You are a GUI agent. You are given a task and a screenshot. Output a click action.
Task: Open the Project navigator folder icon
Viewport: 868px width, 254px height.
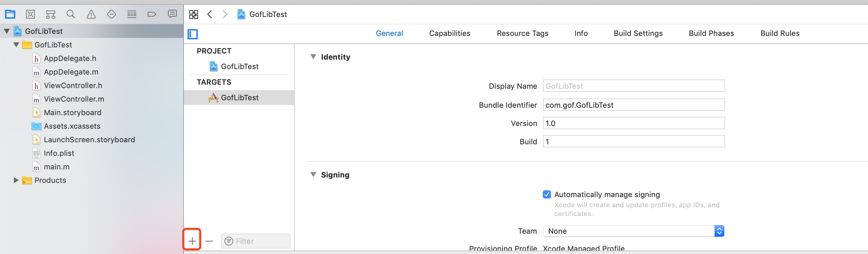10,14
